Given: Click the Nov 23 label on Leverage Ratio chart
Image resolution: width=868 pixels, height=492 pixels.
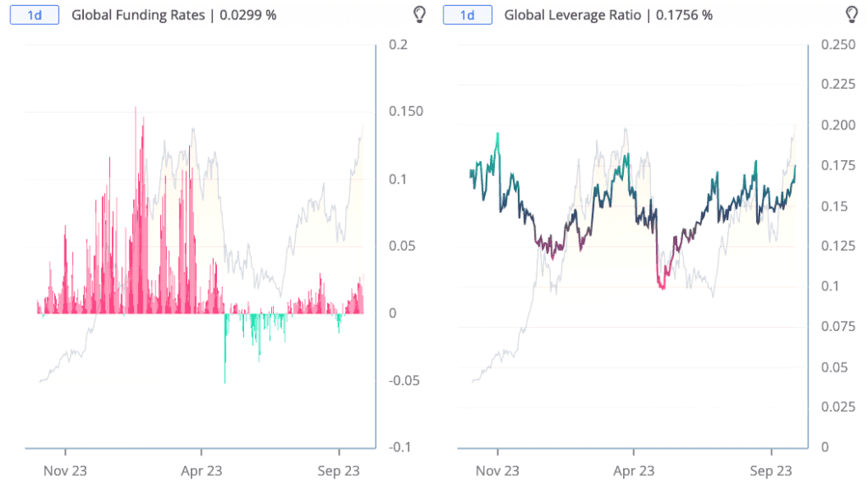Looking at the screenshot, I should pyautogui.click(x=498, y=471).
